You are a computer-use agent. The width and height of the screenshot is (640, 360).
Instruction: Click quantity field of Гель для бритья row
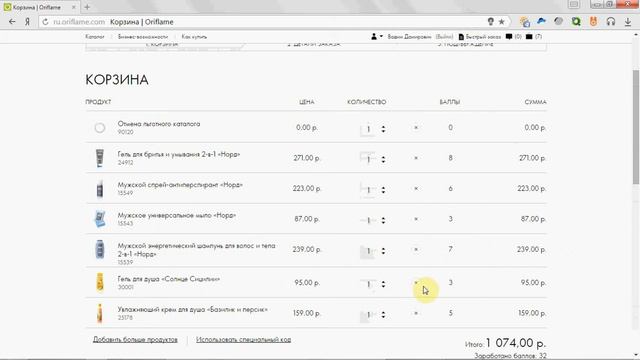(369, 159)
